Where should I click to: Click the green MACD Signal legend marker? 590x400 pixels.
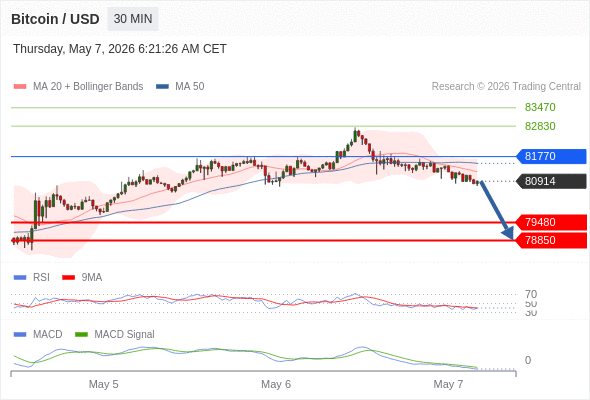coord(81,335)
